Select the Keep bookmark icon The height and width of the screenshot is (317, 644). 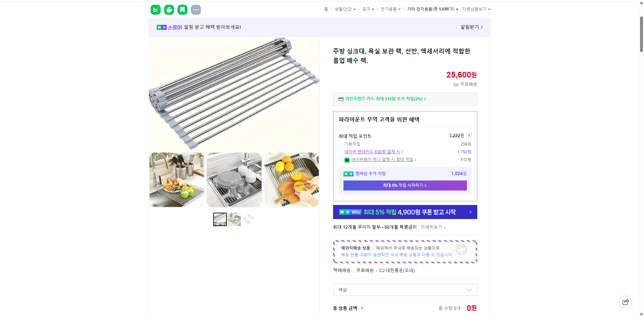pos(182,10)
